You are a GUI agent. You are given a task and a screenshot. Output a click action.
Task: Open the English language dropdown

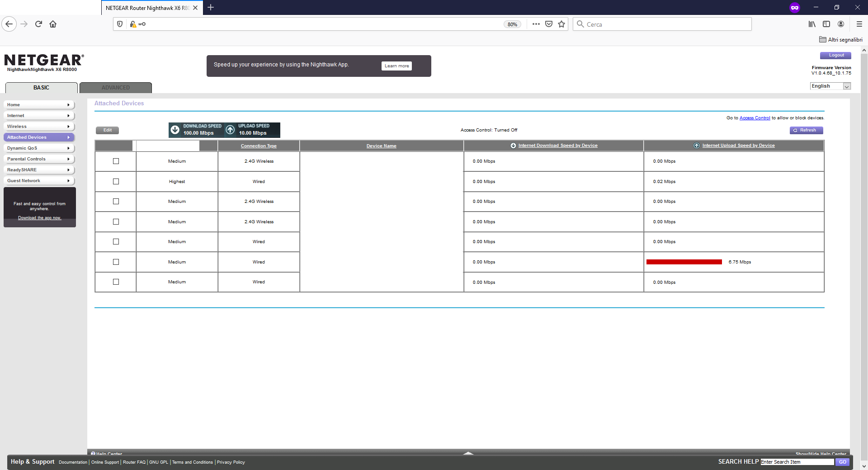click(x=830, y=86)
